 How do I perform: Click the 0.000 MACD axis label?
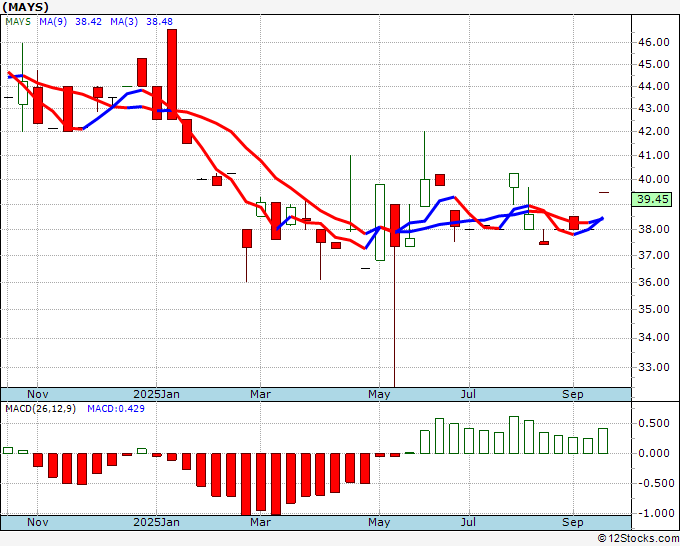coord(655,453)
